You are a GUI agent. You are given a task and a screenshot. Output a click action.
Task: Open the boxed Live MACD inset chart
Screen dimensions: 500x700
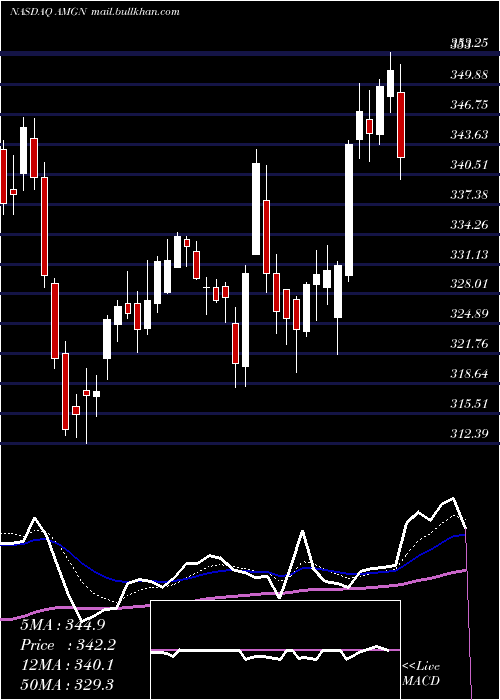pyautogui.click(x=275, y=650)
